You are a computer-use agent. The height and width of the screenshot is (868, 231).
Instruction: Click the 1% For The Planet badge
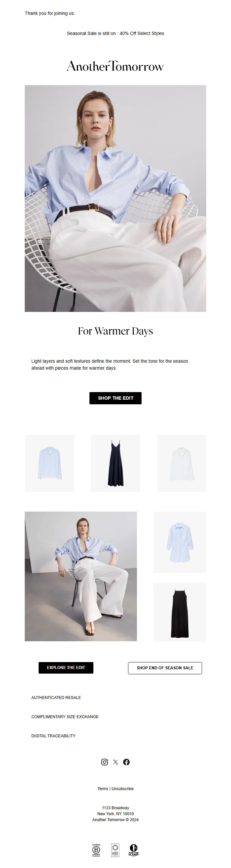coord(134,850)
